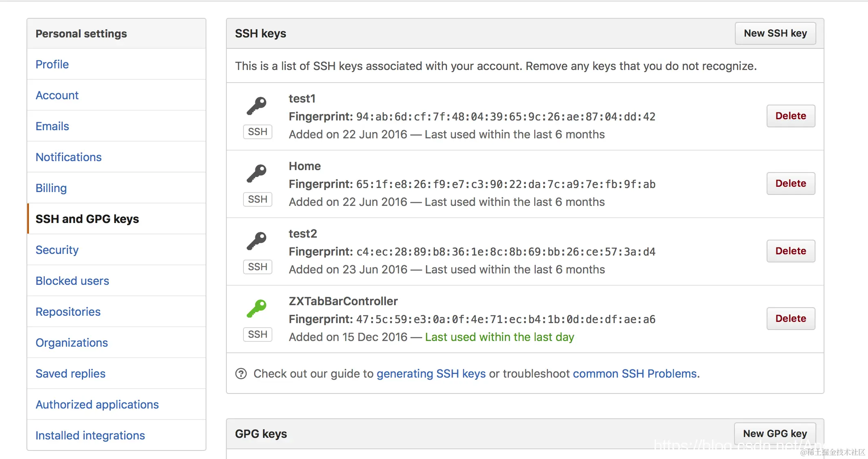Screen dimensions: 868x459
Task: Click the SSH badge under Home key
Action: click(258, 199)
